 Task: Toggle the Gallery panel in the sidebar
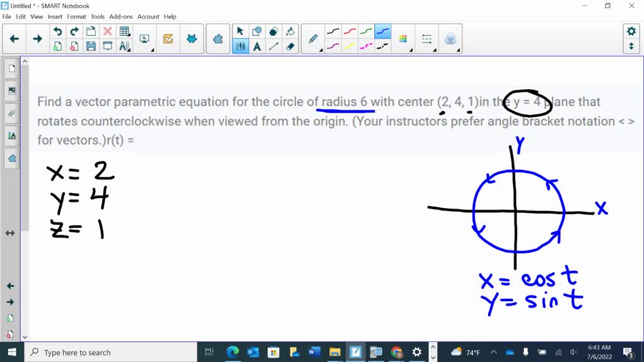pos(11,89)
